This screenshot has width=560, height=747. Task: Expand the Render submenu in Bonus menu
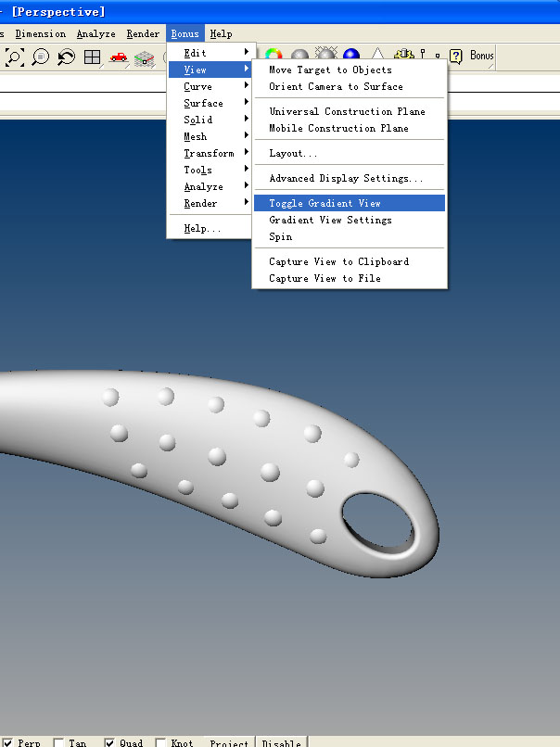pos(210,203)
